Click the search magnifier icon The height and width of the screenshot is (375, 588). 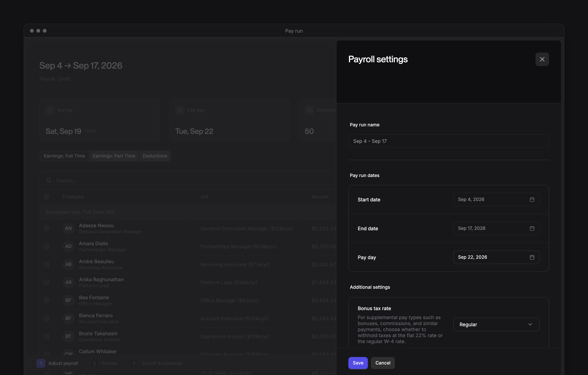coord(49,180)
